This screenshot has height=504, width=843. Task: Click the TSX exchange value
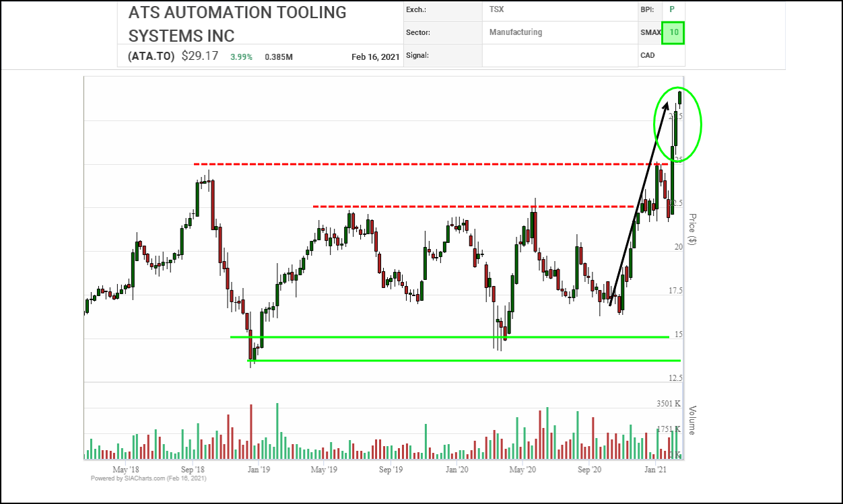click(497, 9)
